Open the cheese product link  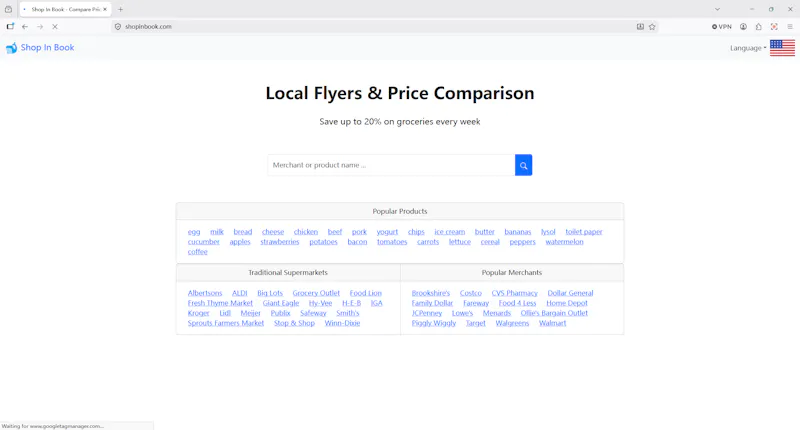coord(273,232)
